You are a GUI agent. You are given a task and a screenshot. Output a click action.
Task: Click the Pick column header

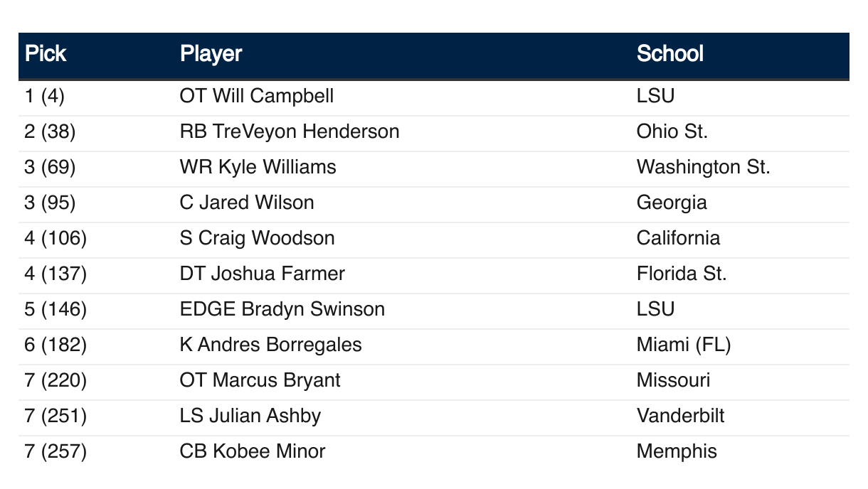[46, 54]
